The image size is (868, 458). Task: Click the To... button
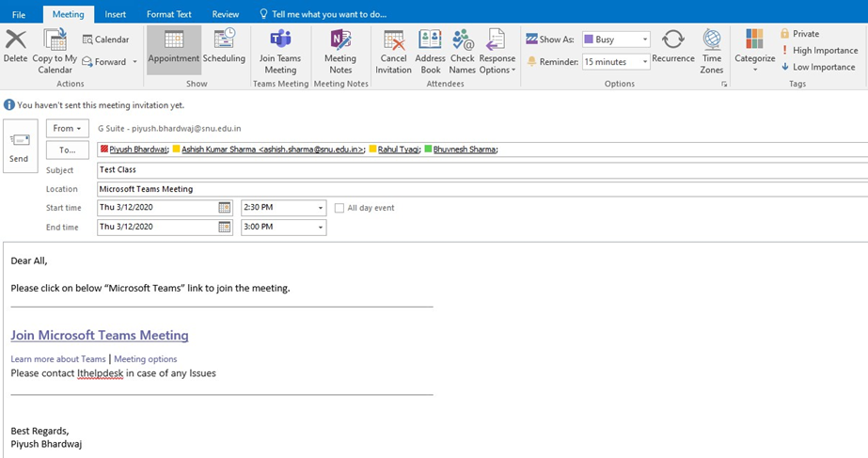tap(67, 150)
